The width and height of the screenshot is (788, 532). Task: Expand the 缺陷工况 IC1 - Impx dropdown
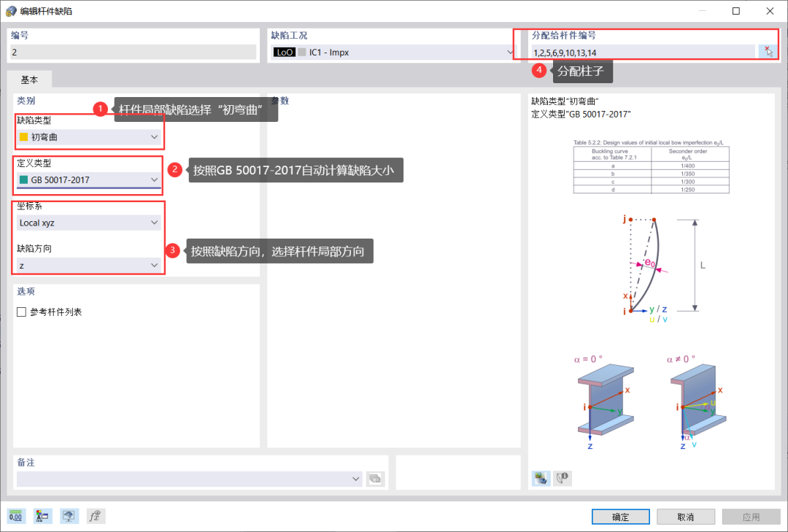tap(393, 53)
